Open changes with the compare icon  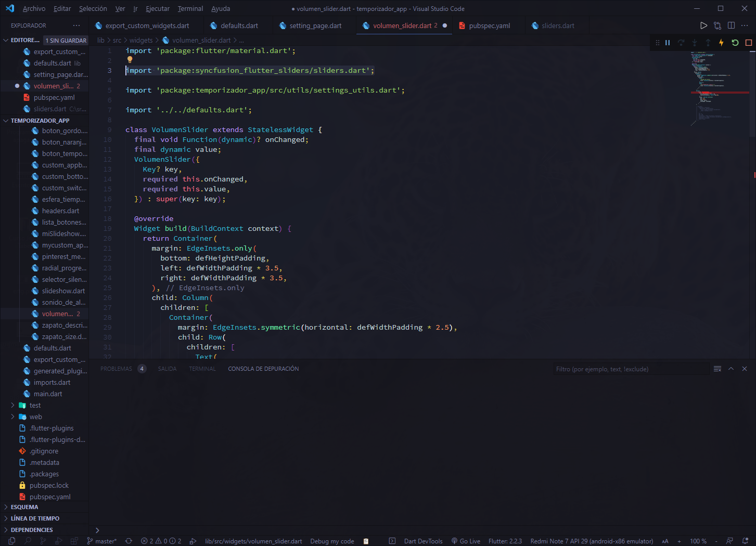tap(717, 25)
